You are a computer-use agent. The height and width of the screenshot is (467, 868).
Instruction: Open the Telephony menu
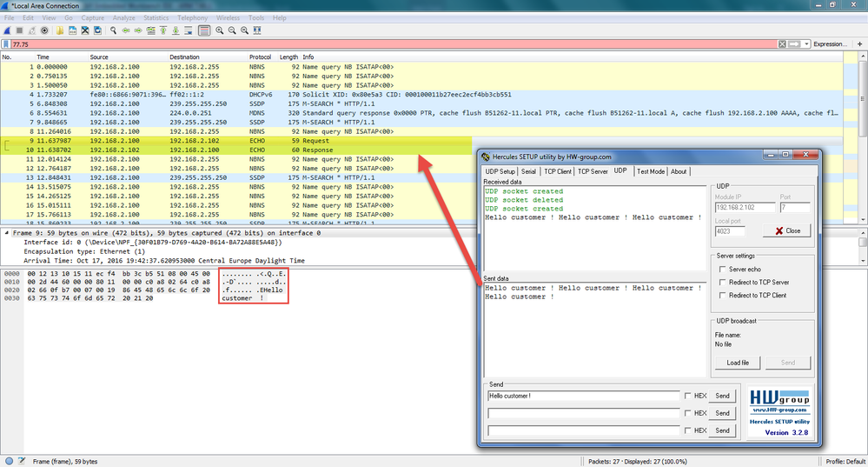pyautogui.click(x=193, y=17)
